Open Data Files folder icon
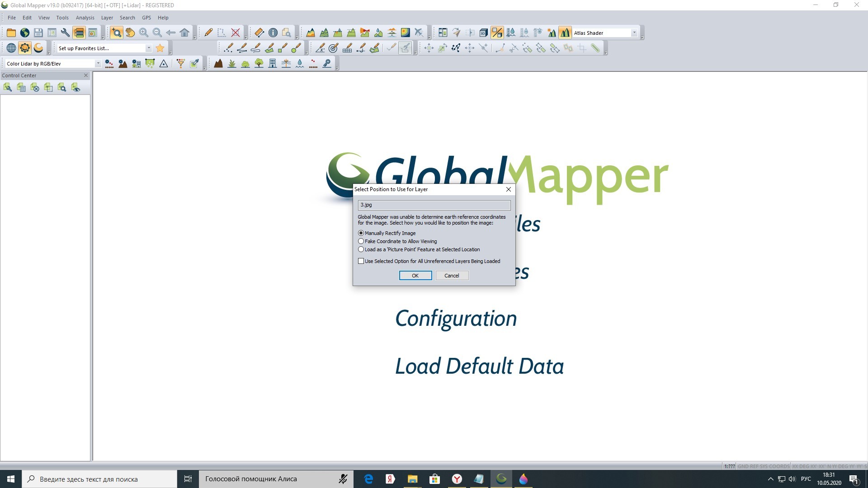Image resolution: width=868 pixels, height=488 pixels. 11,33
